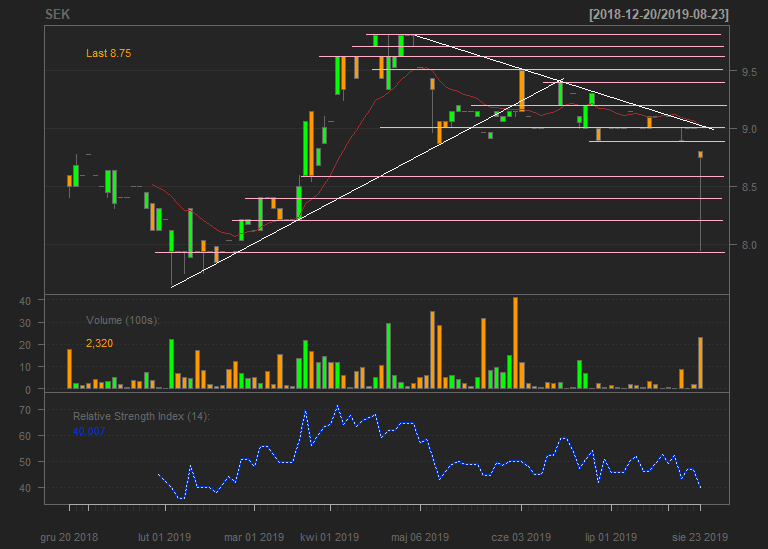Click the 'sie 23 2019' date label
The width and height of the screenshot is (768, 549).
(700, 537)
